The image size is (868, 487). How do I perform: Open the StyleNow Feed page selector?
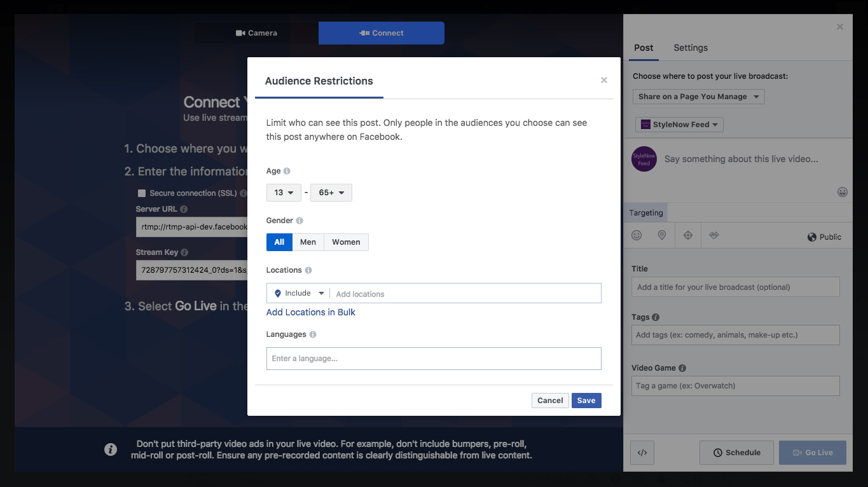click(679, 125)
